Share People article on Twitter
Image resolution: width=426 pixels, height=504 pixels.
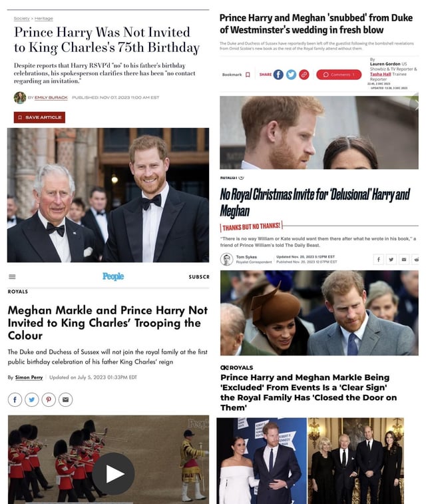32,399
